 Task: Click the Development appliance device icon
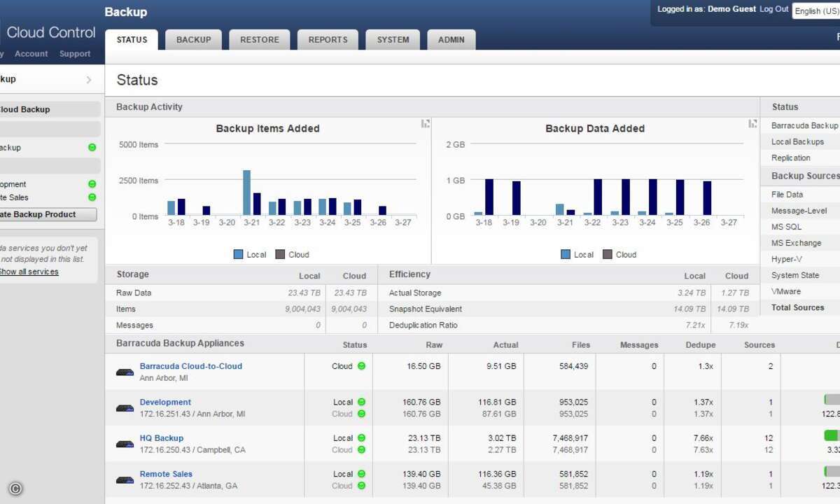[x=125, y=408]
